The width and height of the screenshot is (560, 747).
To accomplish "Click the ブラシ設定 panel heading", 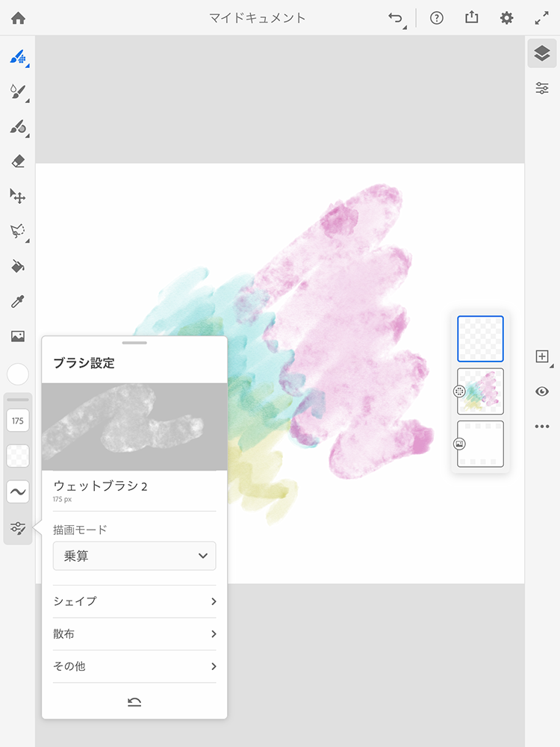I will point(84,363).
